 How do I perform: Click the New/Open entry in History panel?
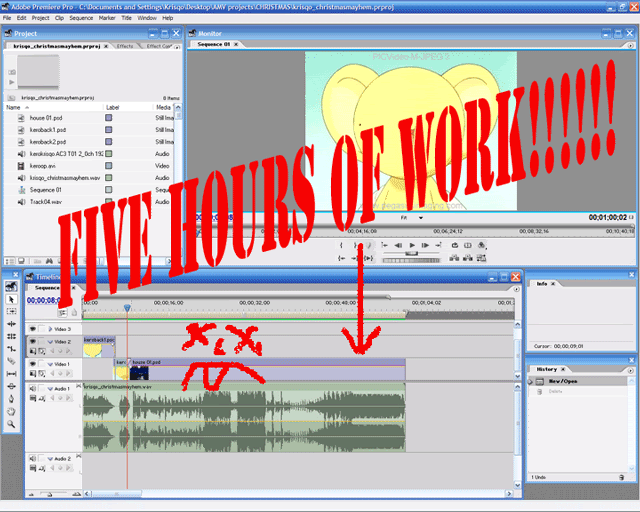(x=563, y=381)
